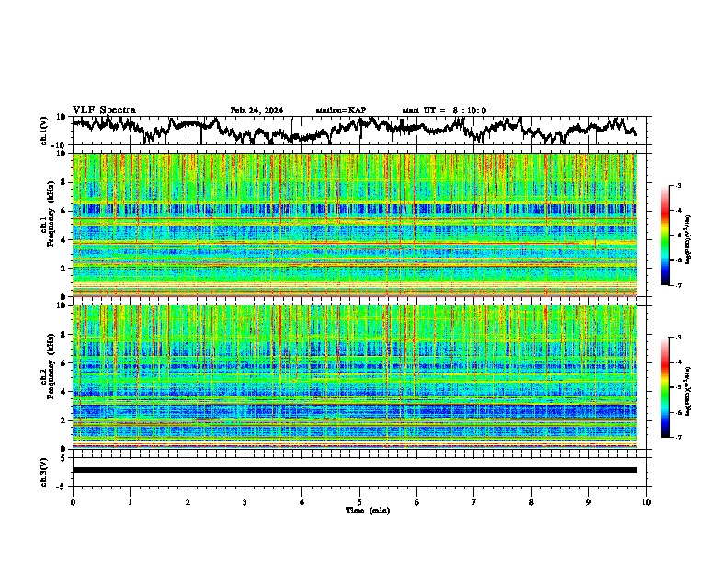
Task: Click time axis tick label '6'
Action: coord(416,502)
